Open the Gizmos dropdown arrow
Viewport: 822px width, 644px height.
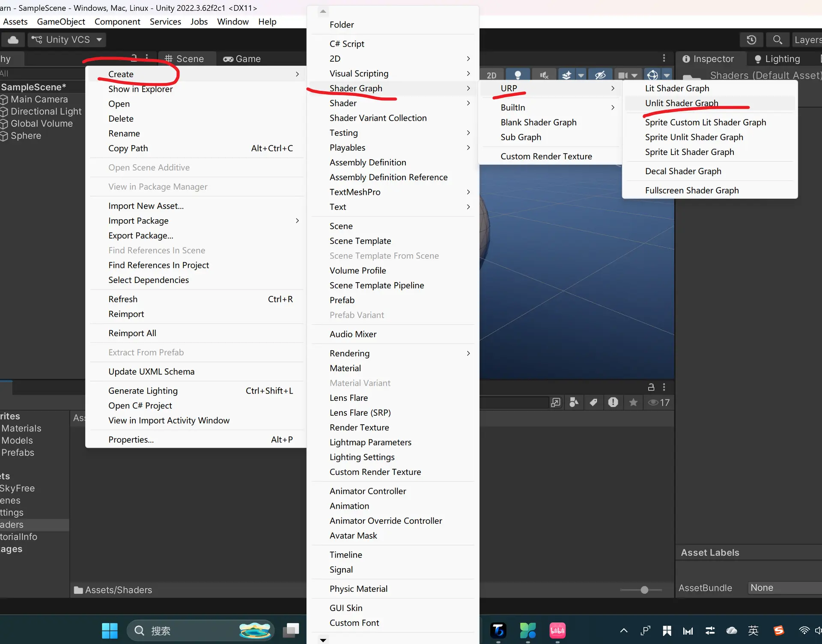667,75
